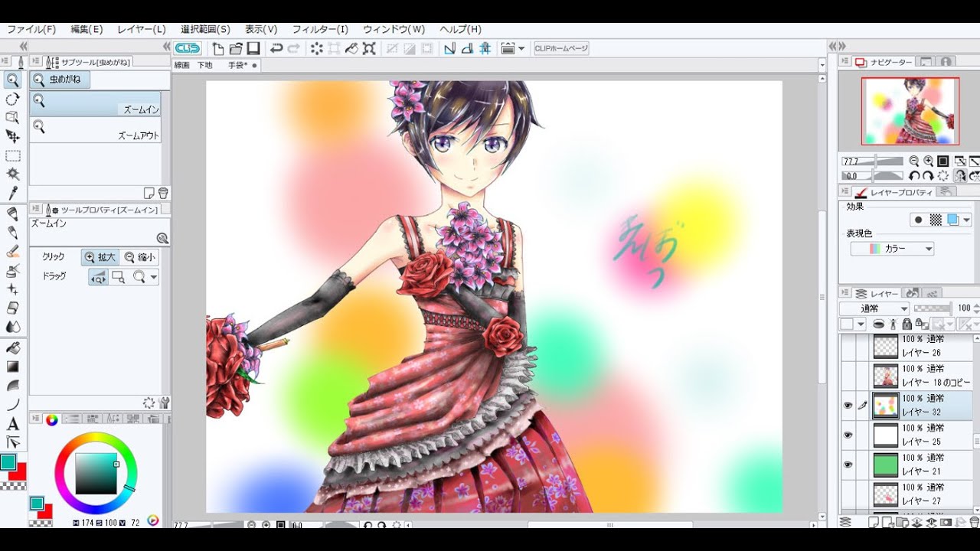Select the Fill bucket tool

coord(12,347)
